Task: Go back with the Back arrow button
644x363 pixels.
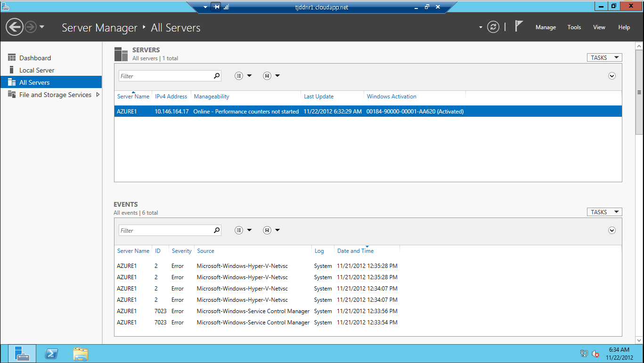Action: click(x=15, y=27)
